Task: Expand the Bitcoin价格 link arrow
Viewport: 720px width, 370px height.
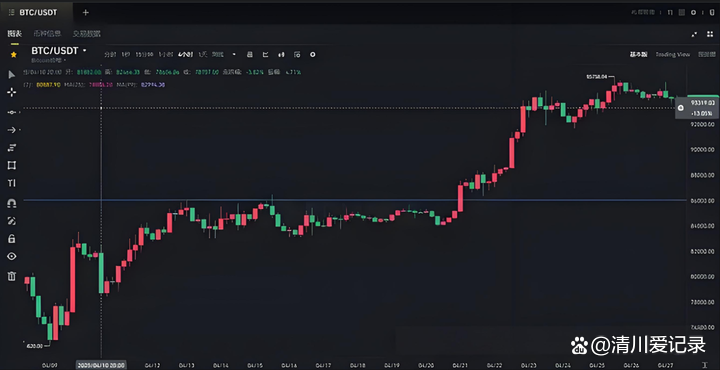Action: click(x=64, y=60)
